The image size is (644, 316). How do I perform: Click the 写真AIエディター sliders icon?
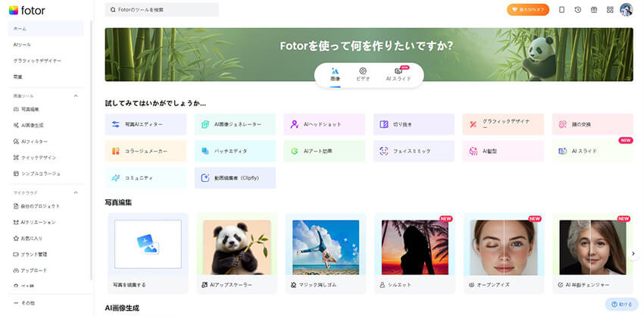(115, 124)
